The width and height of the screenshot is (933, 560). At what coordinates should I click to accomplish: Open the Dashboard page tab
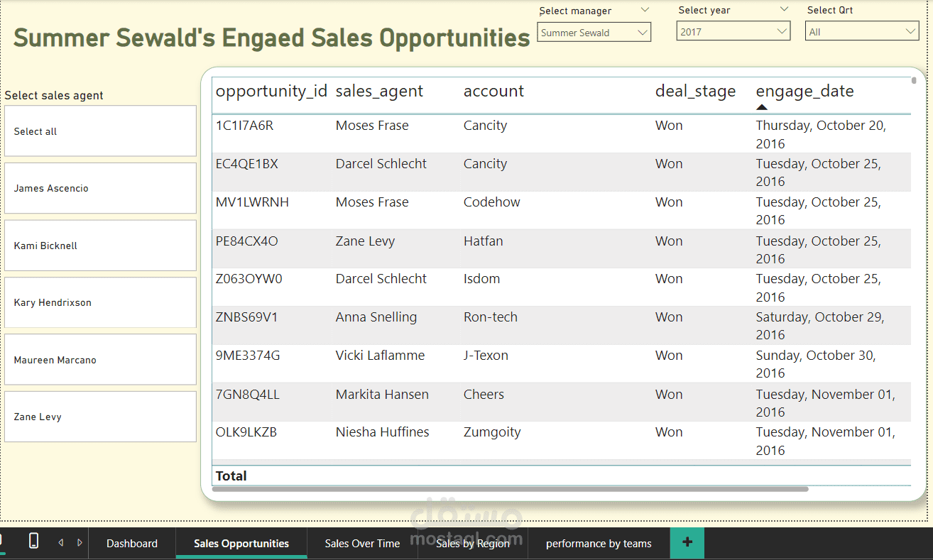(132, 544)
